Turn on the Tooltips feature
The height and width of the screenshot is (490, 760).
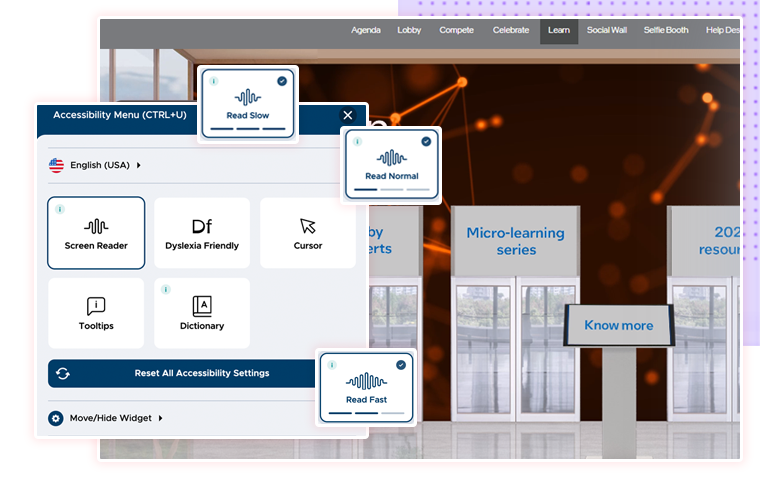coord(96,313)
